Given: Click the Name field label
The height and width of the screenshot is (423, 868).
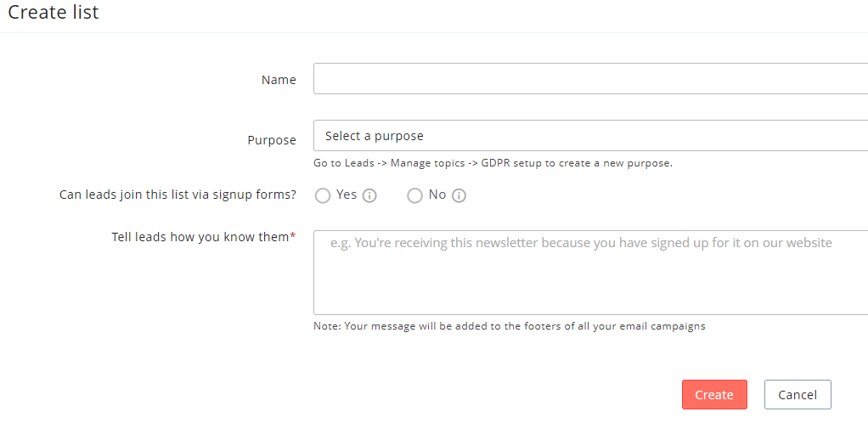Looking at the screenshot, I should (279, 80).
